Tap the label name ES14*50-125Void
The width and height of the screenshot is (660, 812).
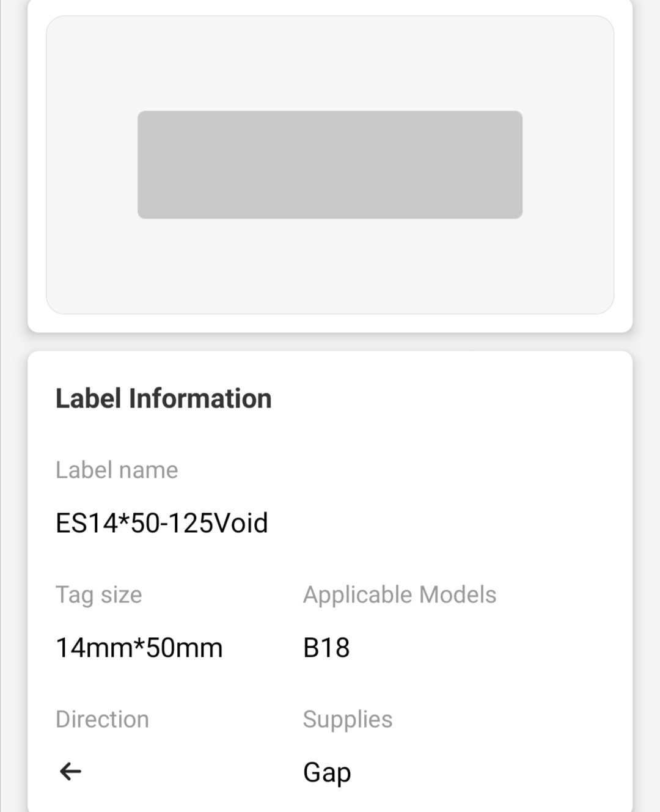pos(162,523)
